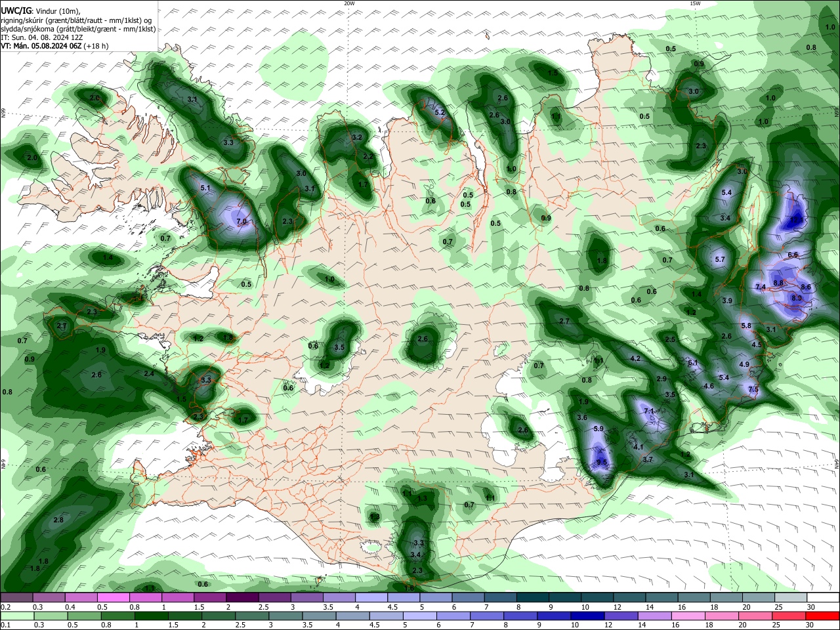The width and height of the screenshot is (840, 630).
Task: Click the bright pink upper swatch labeled 0.5
Action: [113, 598]
